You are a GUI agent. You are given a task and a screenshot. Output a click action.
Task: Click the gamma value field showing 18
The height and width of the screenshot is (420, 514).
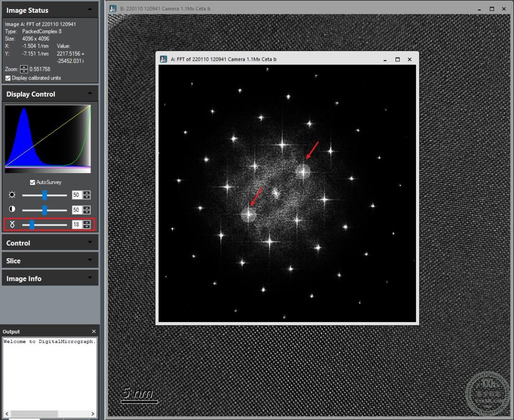click(76, 225)
